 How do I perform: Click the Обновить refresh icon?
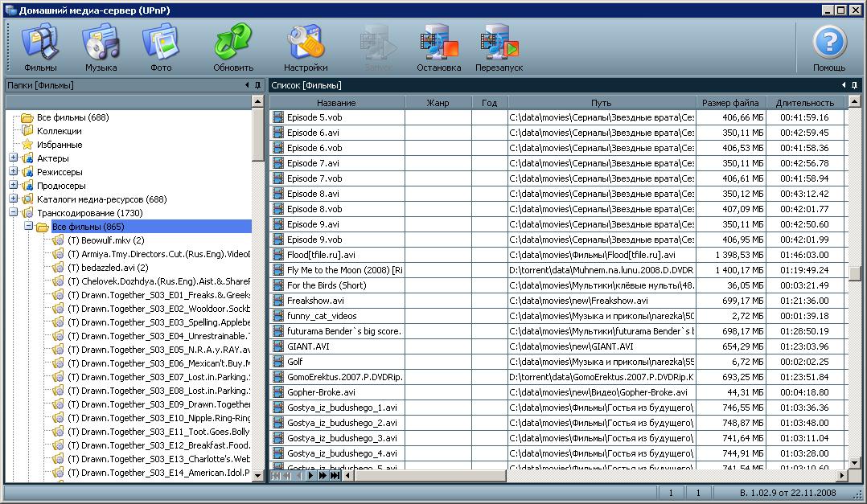point(233,48)
